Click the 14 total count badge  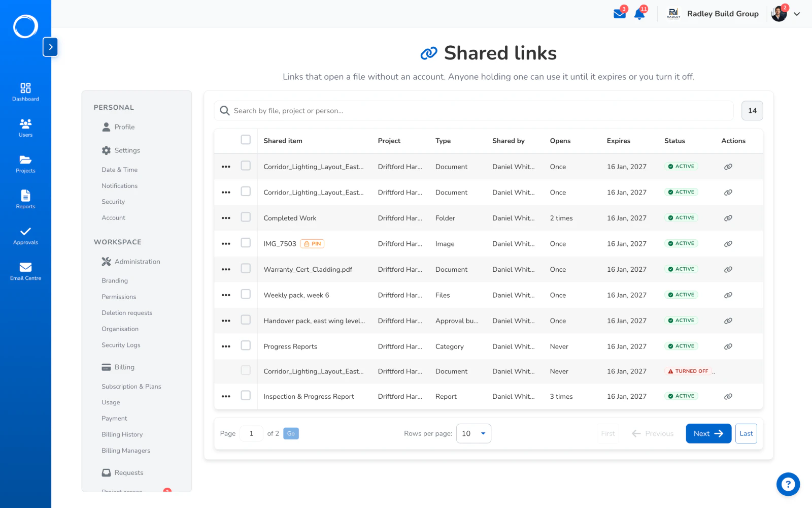pos(752,111)
